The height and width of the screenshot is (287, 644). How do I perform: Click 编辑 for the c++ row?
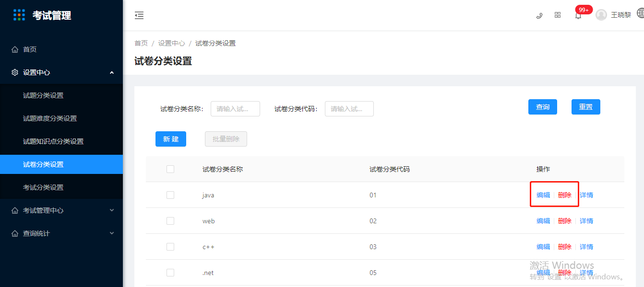[x=543, y=247]
